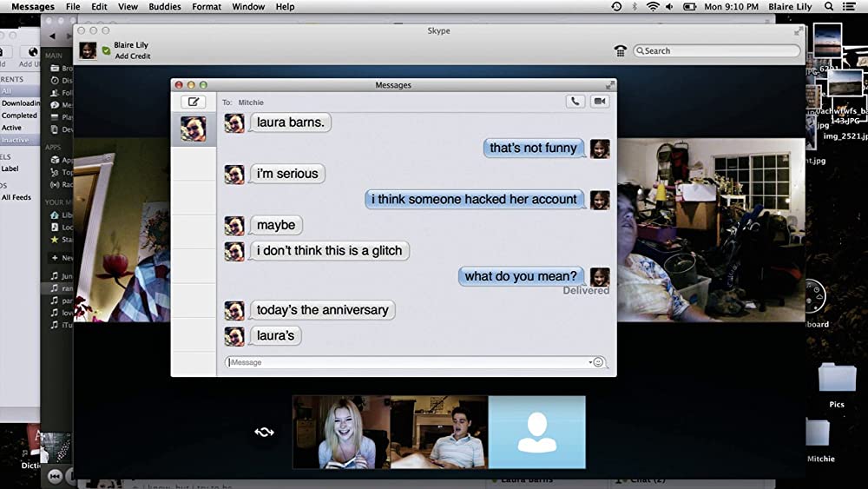The width and height of the screenshot is (868, 489).
Task: Click the compose new message icon
Action: pos(193,102)
